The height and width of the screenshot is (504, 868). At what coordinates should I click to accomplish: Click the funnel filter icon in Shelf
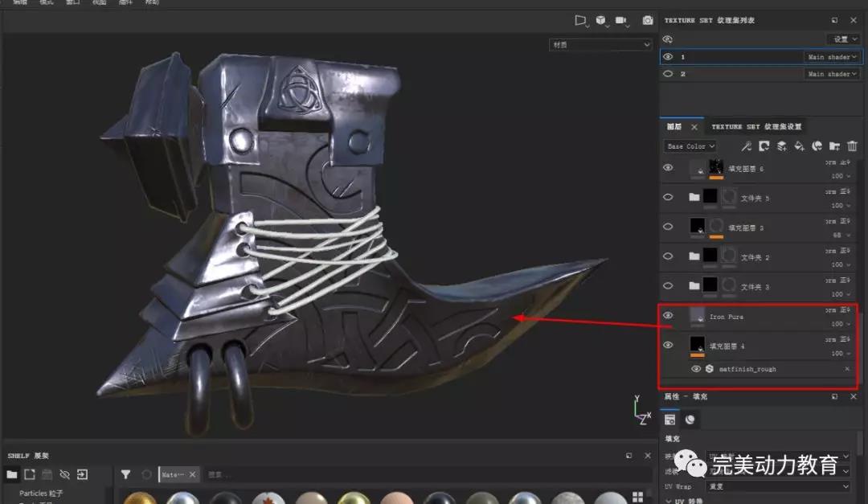coord(126,474)
